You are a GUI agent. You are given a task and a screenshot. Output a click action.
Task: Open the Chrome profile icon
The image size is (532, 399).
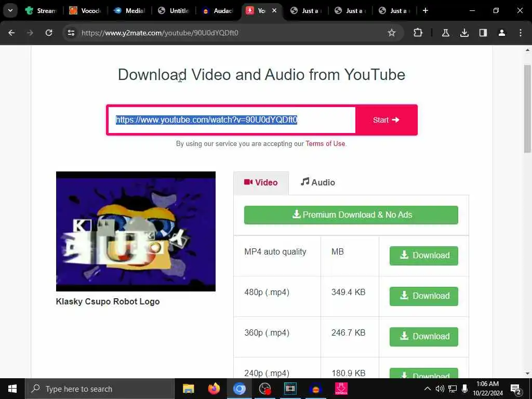click(501, 33)
